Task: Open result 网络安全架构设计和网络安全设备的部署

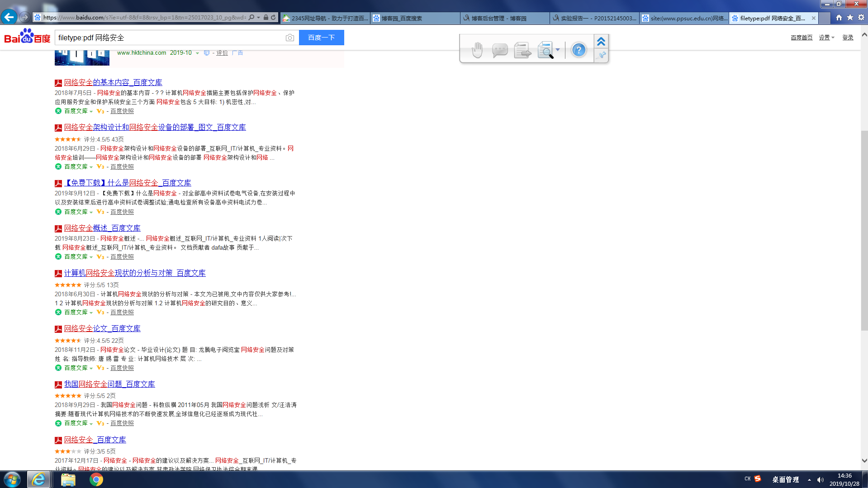Action: click(x=155, y=127)
